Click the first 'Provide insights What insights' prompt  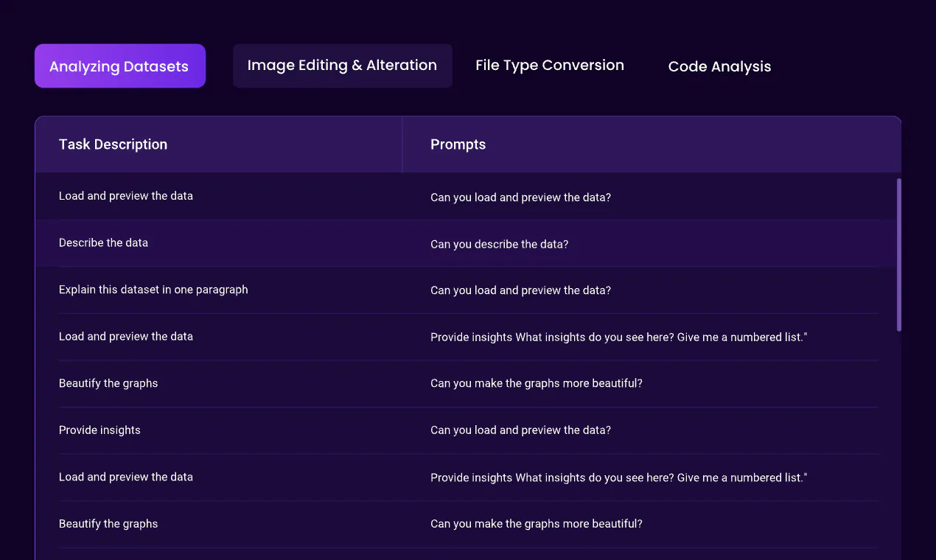619,337
